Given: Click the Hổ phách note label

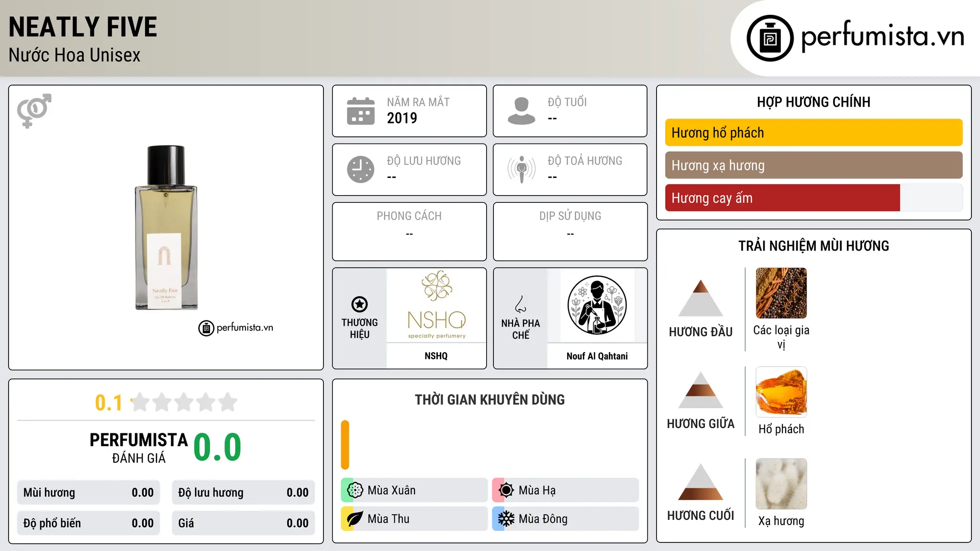Looking at the screenshot, I should click(781, 429).
